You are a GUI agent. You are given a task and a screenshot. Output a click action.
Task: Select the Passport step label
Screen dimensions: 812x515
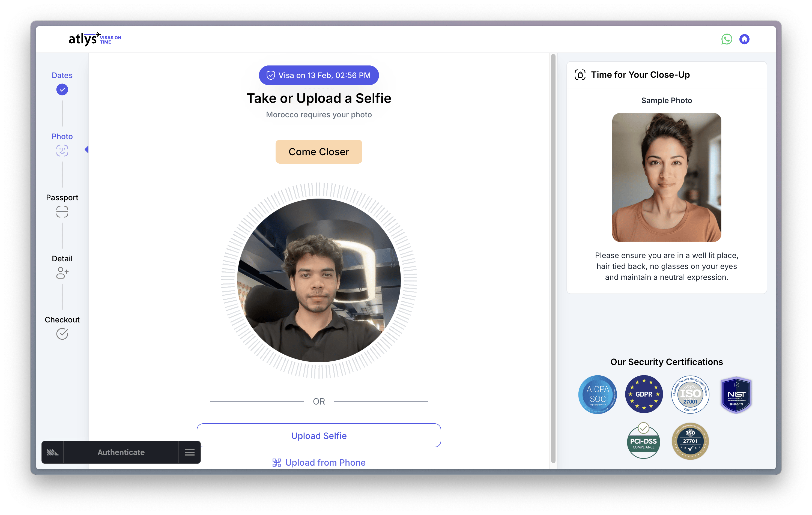coord(62,197)
